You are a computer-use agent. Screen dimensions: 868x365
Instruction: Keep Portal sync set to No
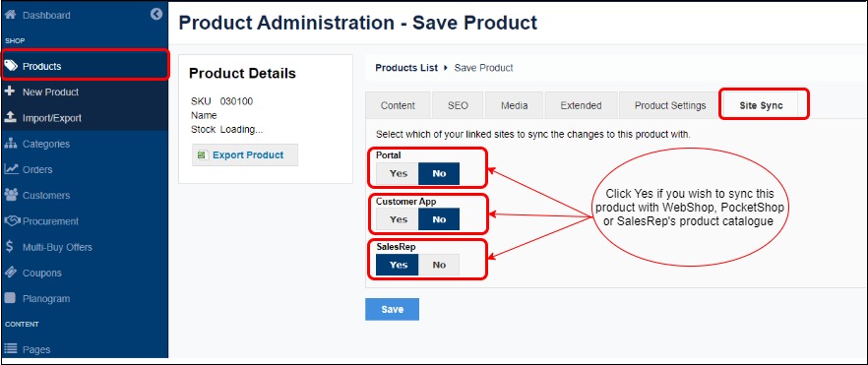coord(439,174)
